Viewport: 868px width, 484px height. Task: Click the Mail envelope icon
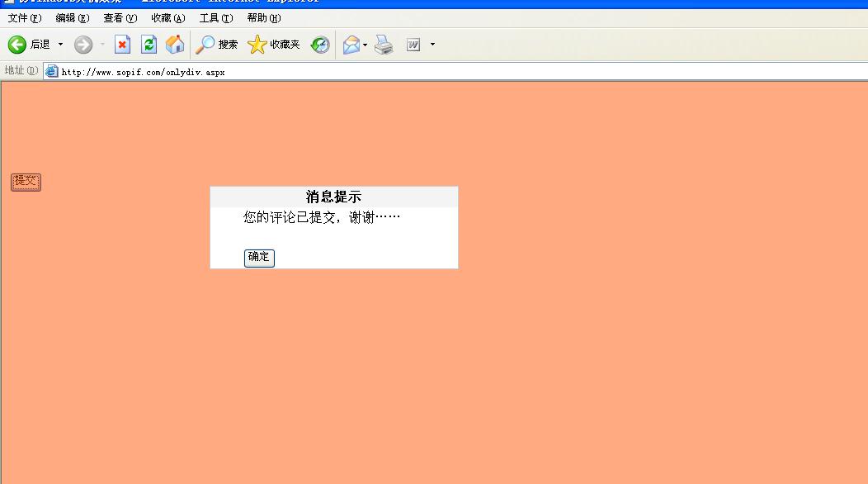pos(351,45)
